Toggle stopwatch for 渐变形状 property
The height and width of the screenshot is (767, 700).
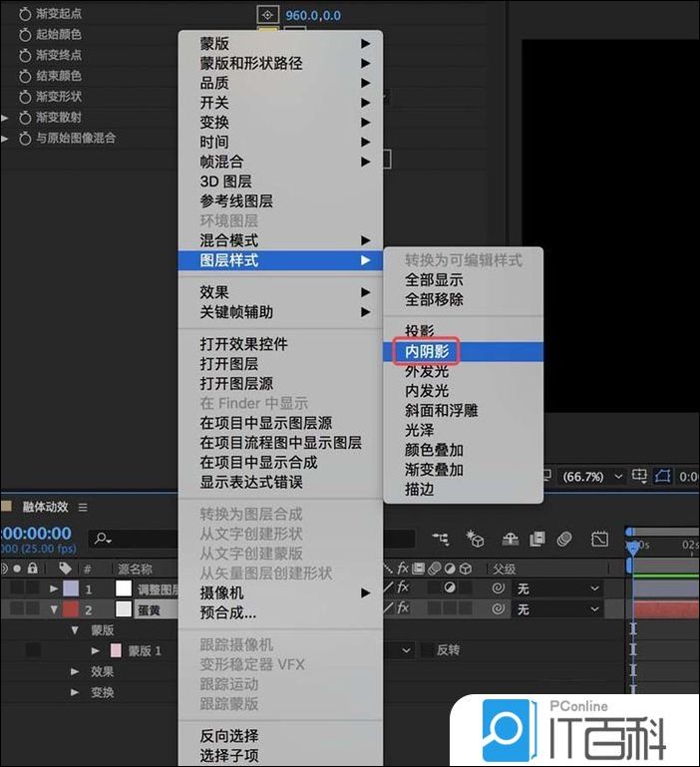click(25, 97)
